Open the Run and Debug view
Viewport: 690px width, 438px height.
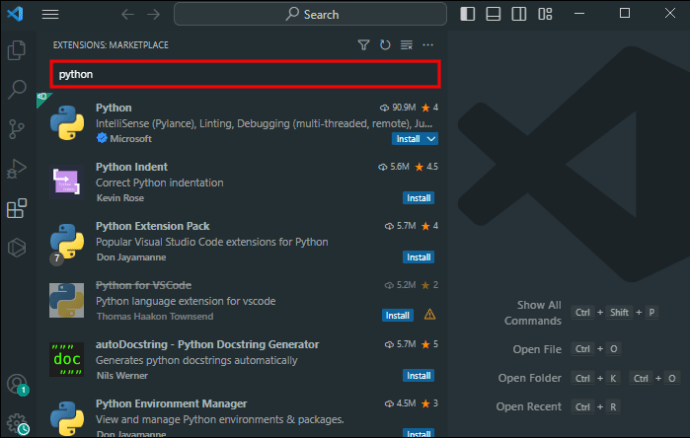click(17, 169)
